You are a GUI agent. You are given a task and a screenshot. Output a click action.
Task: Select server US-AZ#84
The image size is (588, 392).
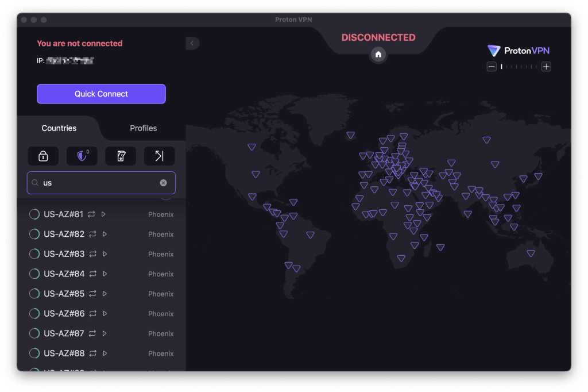pos(101,274)
